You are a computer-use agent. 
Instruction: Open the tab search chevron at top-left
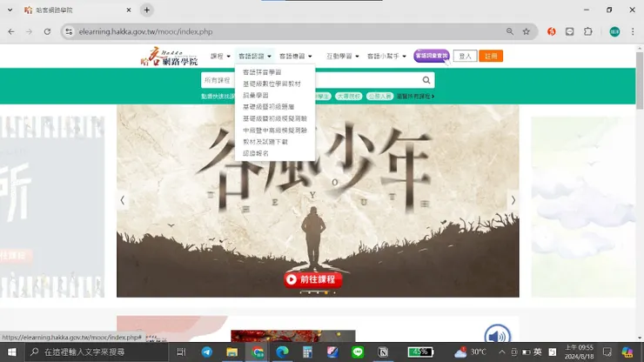pos(10,10)
